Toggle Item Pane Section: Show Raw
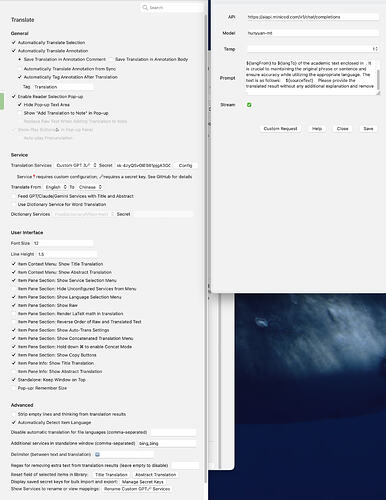This screenshot has height=500, width=386. pyautogui.click(x=14, y=305)
